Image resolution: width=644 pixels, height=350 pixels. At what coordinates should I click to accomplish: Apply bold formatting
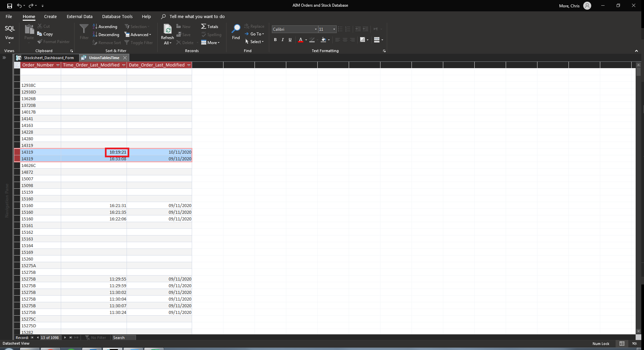(275, 40)
